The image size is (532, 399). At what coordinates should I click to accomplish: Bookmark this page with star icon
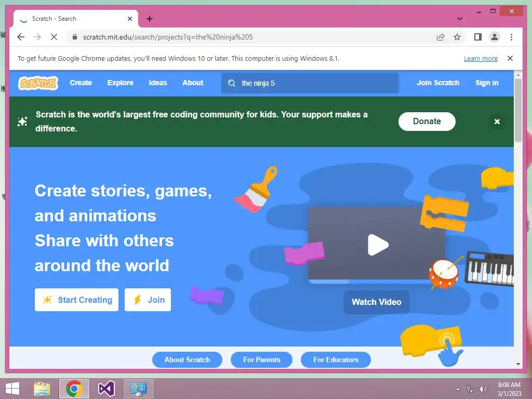tap(457, 37)
